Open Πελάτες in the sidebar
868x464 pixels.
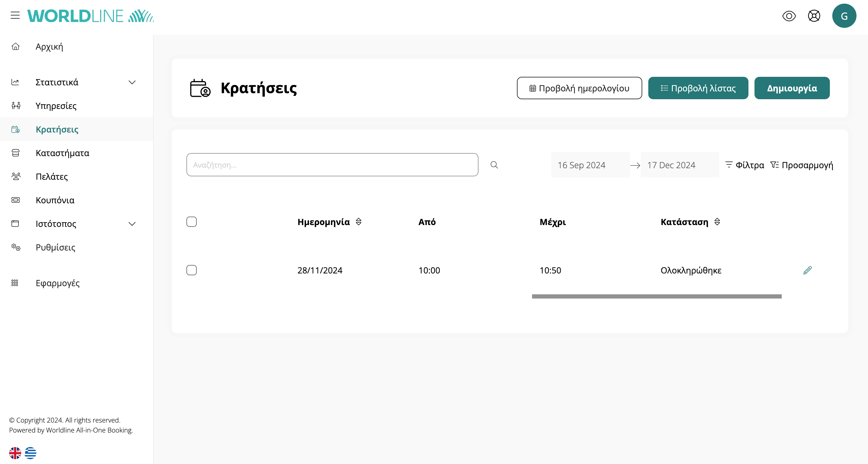coord(52,177)
